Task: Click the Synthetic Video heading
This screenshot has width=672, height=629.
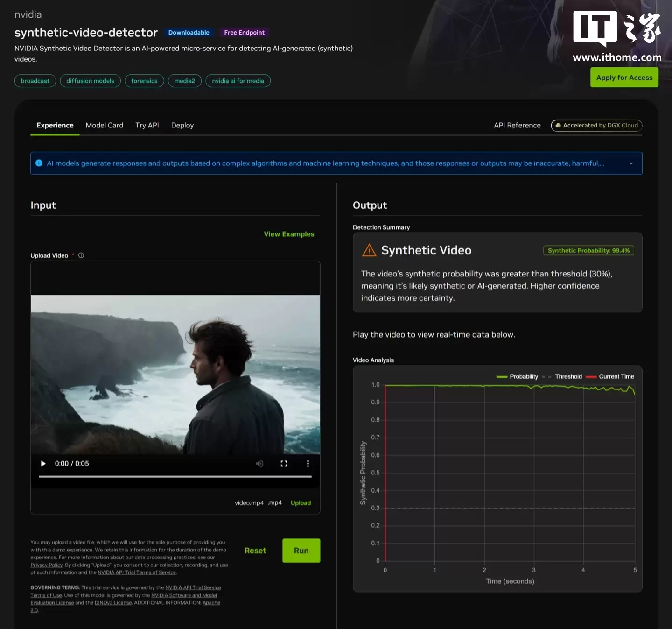Action: pos(426,250)
